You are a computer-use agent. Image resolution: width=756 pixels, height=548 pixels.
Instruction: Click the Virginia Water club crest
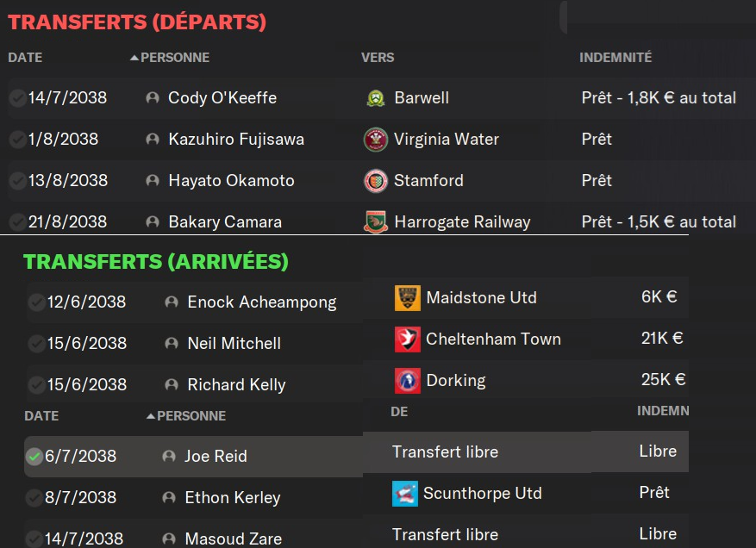(x=375, y=140)
